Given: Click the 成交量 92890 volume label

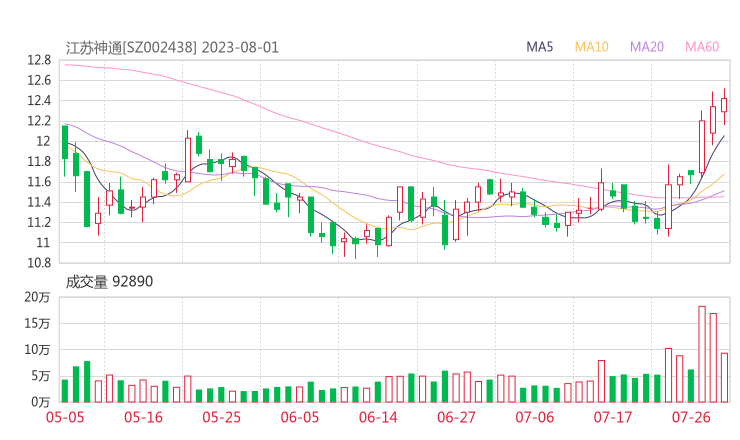Looking at the screenshot, I should coord(109,282).
